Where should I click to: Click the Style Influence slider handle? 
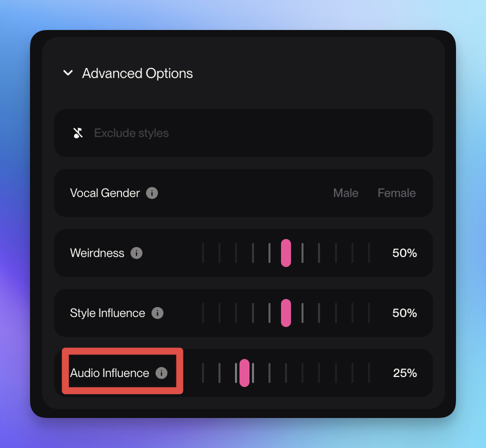286,313
